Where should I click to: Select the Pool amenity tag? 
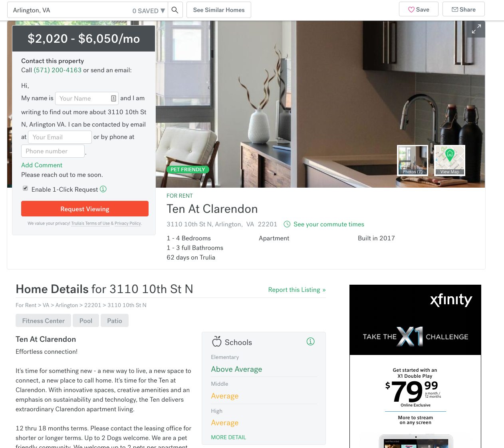pos(86,321)
